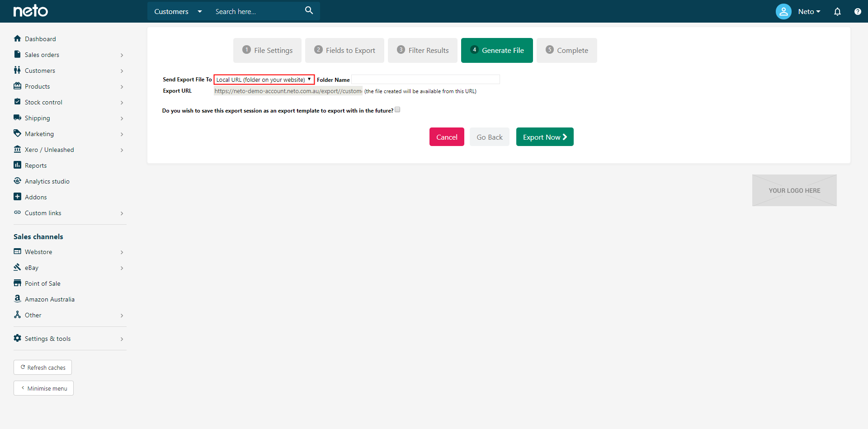This screenshot has width=868, height=429.
Task: Go to the Complete step
Action: pyautogui.click(x=567, y=50)
